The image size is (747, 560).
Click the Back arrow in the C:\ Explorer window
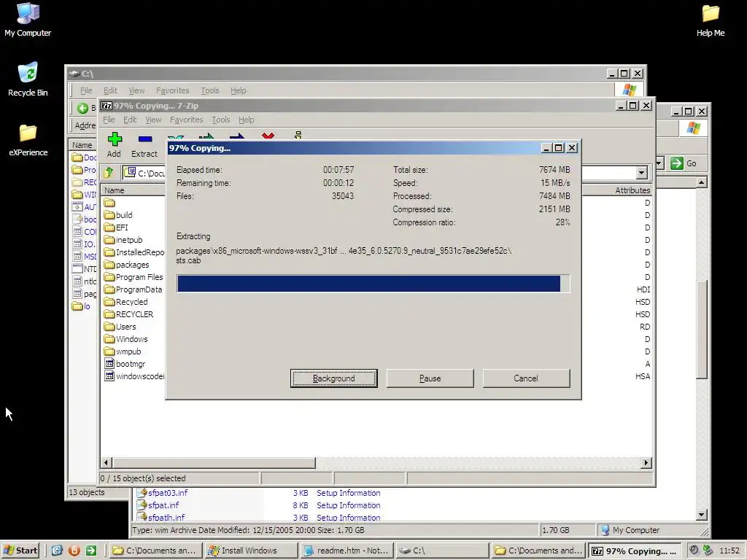[x=83, y=108]
